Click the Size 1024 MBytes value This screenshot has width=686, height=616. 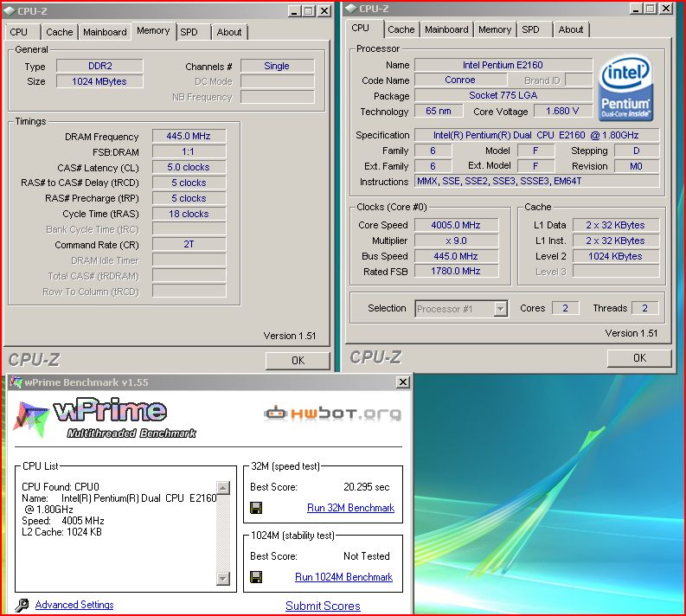click(x=99, y=81)
